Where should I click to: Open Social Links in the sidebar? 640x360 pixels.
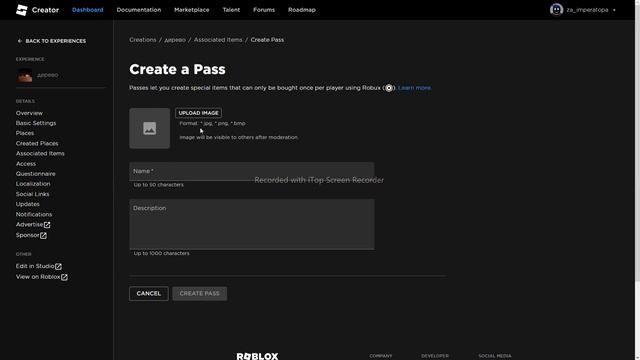click(x=32, y=194)
